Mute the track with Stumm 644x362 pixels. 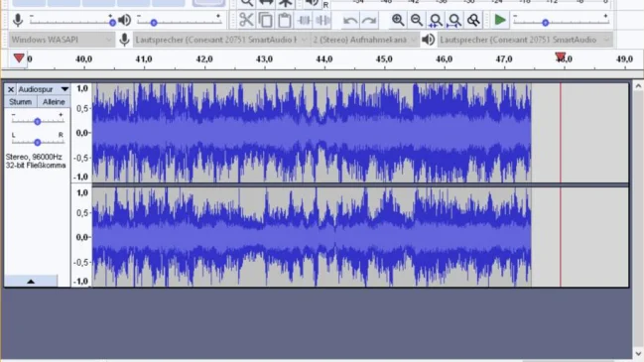[20, 102]
